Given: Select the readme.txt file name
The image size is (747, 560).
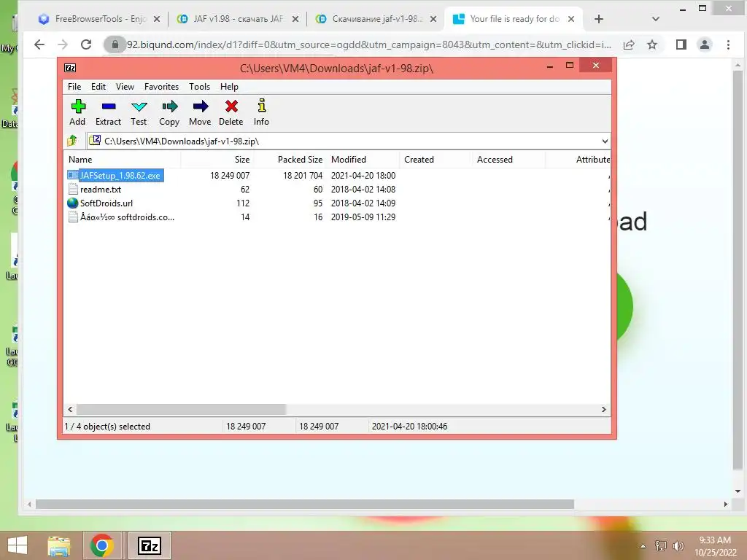Looking at the screenshot, I should click(101, 189).
